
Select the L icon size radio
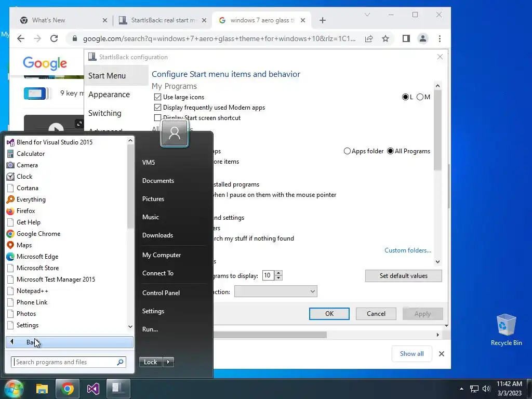(x=405, y=97)
